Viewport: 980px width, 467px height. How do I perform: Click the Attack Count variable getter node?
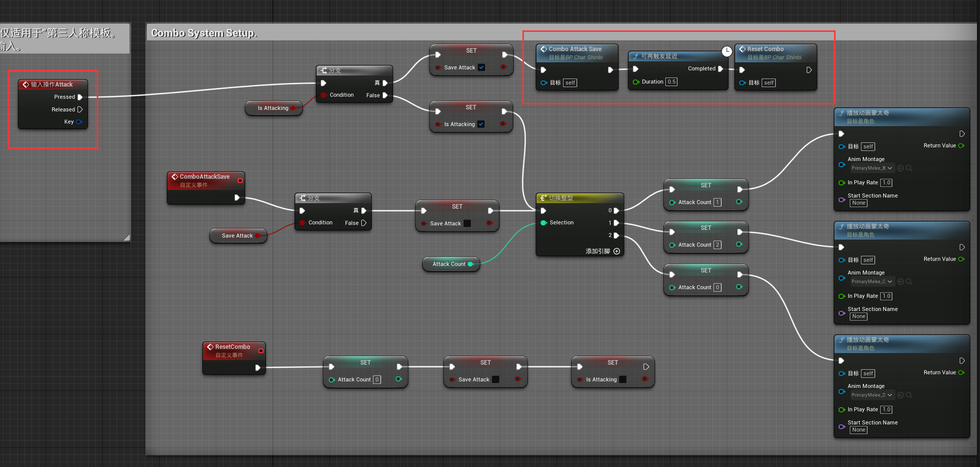pyautogui.click(x=451, y=264)
